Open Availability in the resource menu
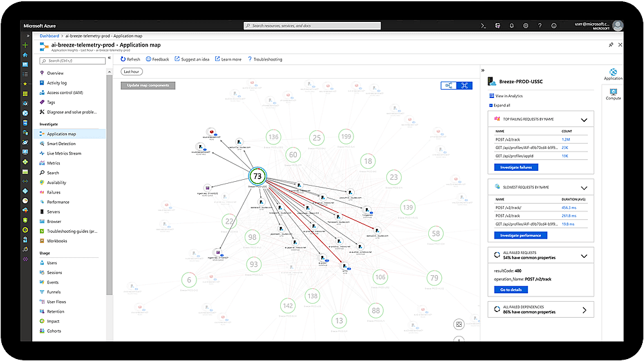Screen dimensions: 644x361 56,182
